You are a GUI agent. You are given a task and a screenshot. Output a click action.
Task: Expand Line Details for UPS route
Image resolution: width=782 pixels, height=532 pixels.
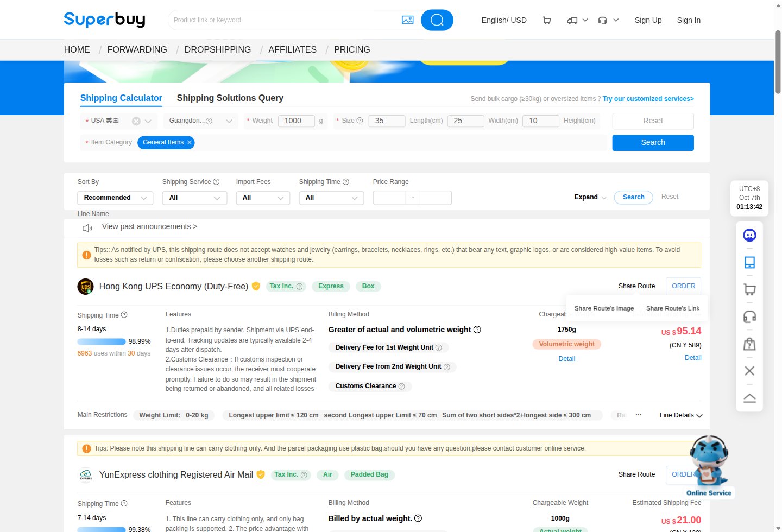(x=681, y=415)
